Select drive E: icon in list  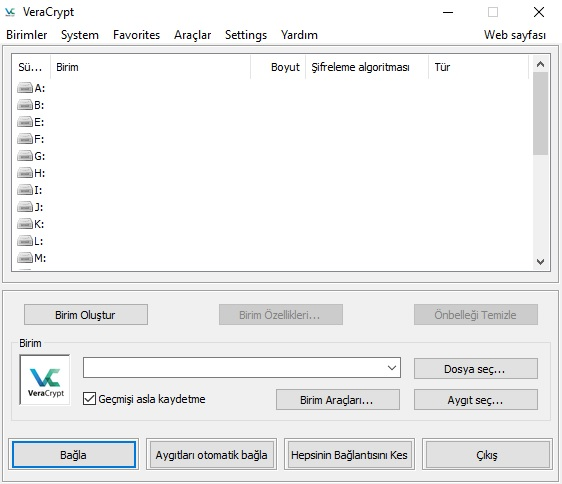click(x=25, y=122)
